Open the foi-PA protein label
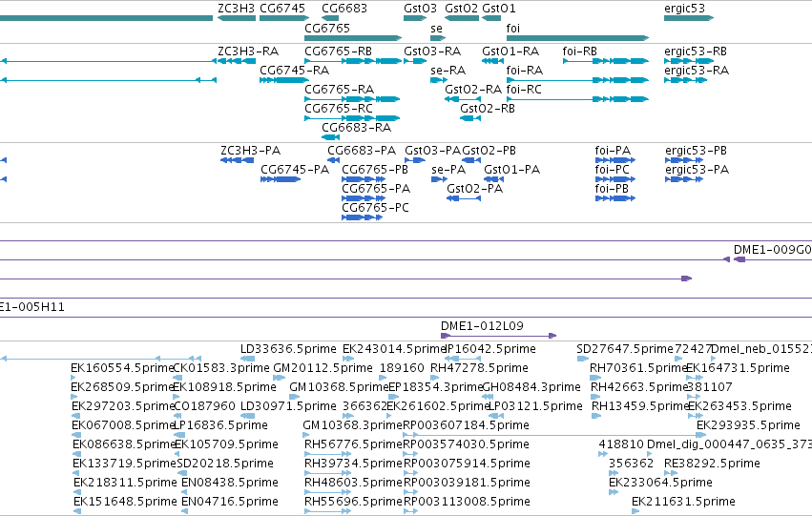812x516 pixels. (x=613, y=151)
